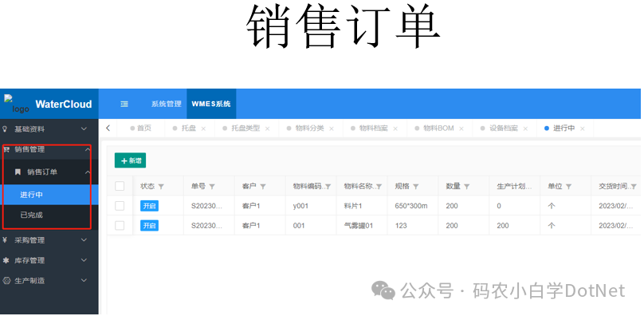The image size is (644, 316).
Task: Close the 设备档案 tab
Action: tap(525, 128)
